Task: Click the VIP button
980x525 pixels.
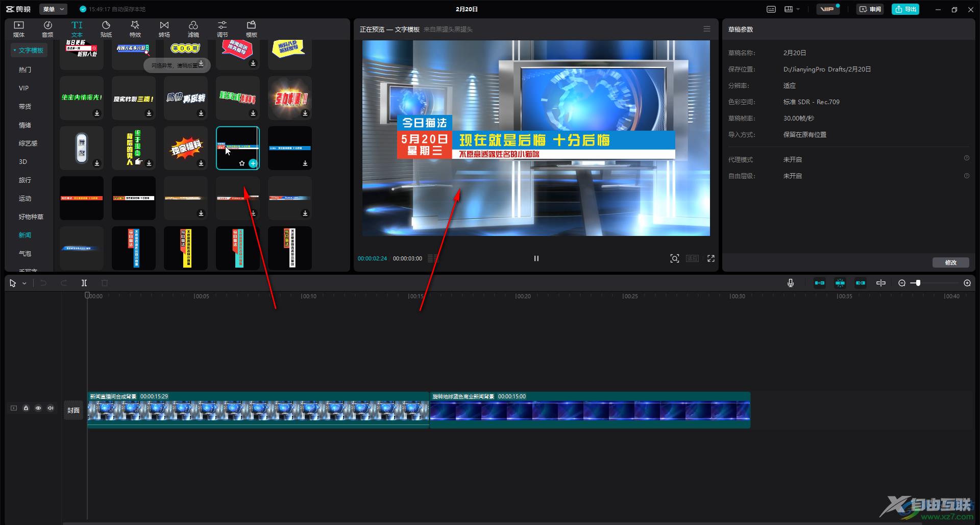Action: coord(827,9)
